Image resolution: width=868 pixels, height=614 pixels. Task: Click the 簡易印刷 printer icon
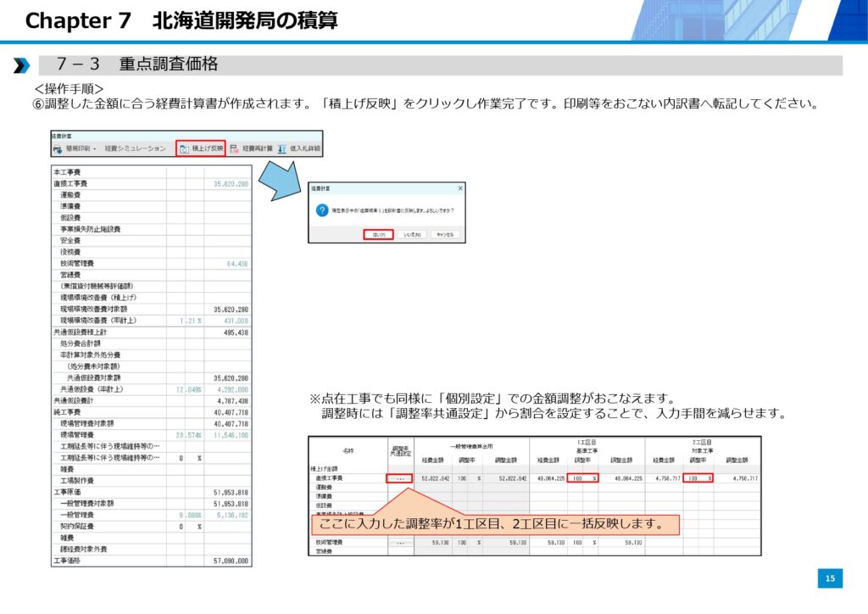(x=58, y=149)
